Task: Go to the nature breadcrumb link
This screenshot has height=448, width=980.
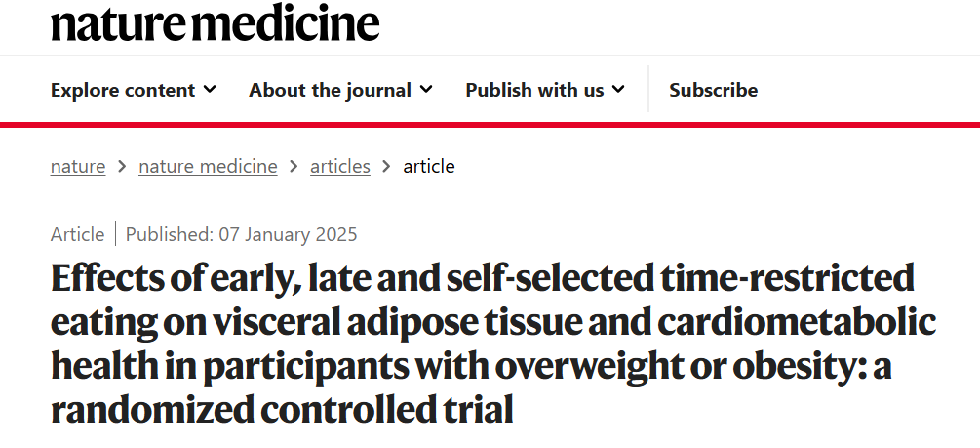Action: pyautogui.click(x=78, y=167)
